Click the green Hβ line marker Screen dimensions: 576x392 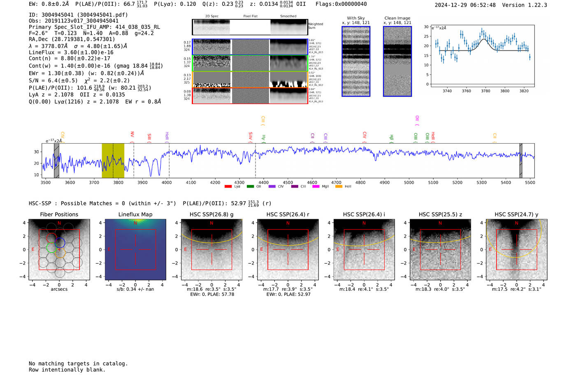tap(392, 139)
